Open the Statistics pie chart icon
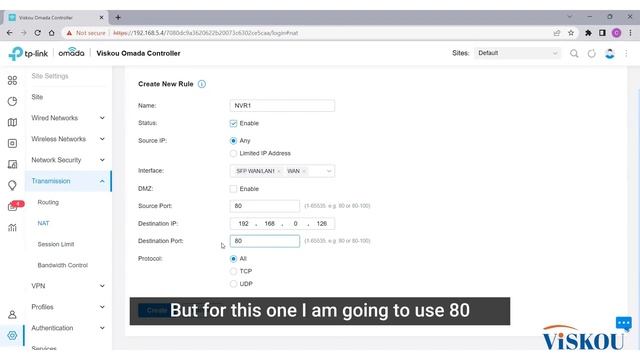 pyautogui.click(x=12, y=101)
